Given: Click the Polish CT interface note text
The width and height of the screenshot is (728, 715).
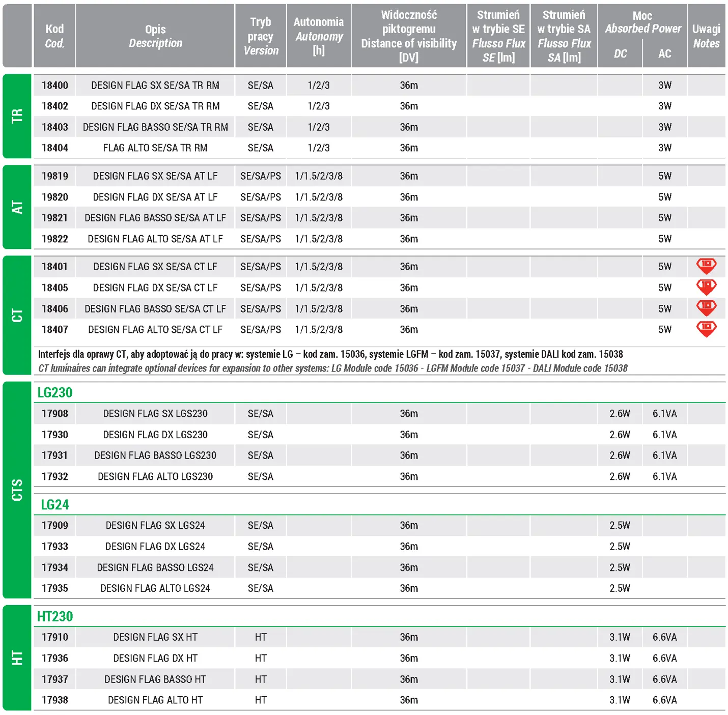Looking at the screenshot, I should tap(330, 354).
